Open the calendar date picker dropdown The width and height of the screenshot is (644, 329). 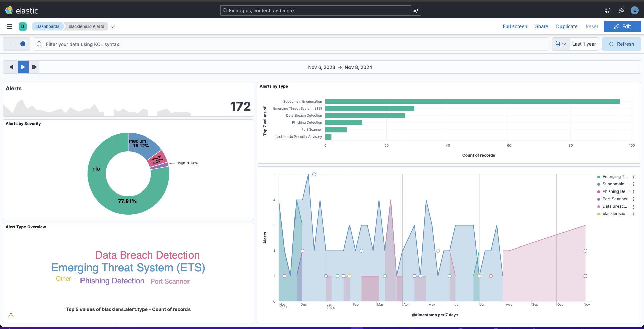point(560,44)
